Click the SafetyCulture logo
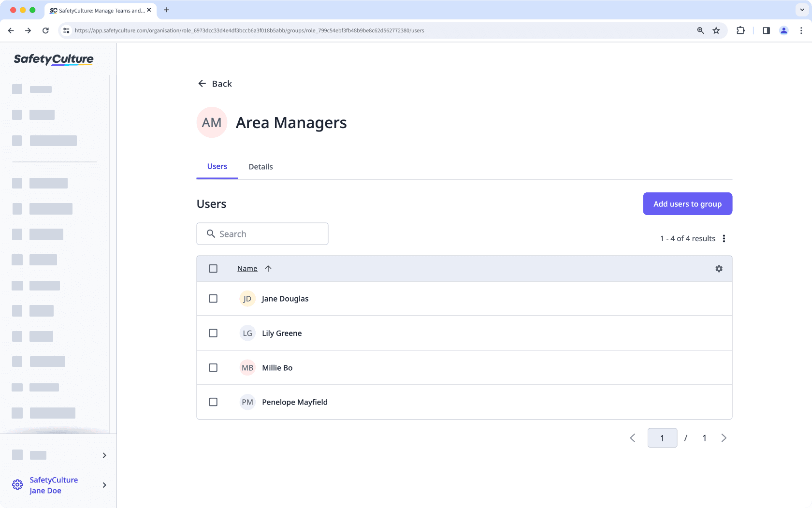Image resolution: width=812 pixels, height=508 pixels. (53, 59)
